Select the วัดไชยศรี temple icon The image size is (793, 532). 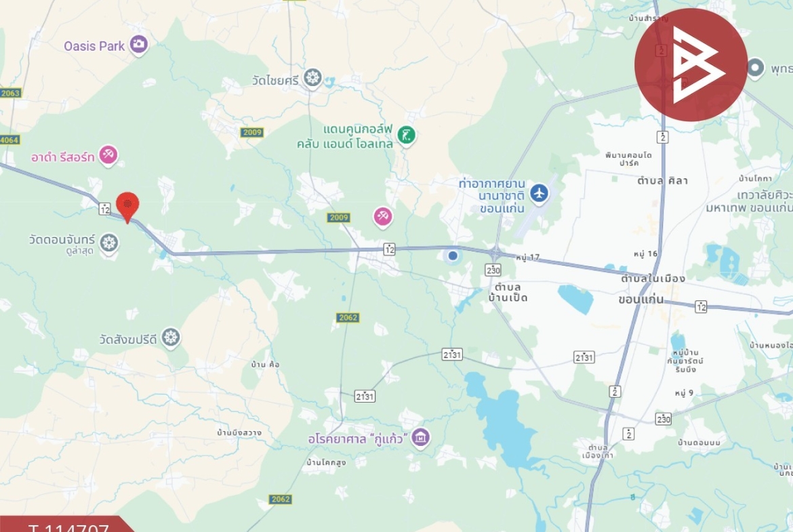click(x=312, y=79)
